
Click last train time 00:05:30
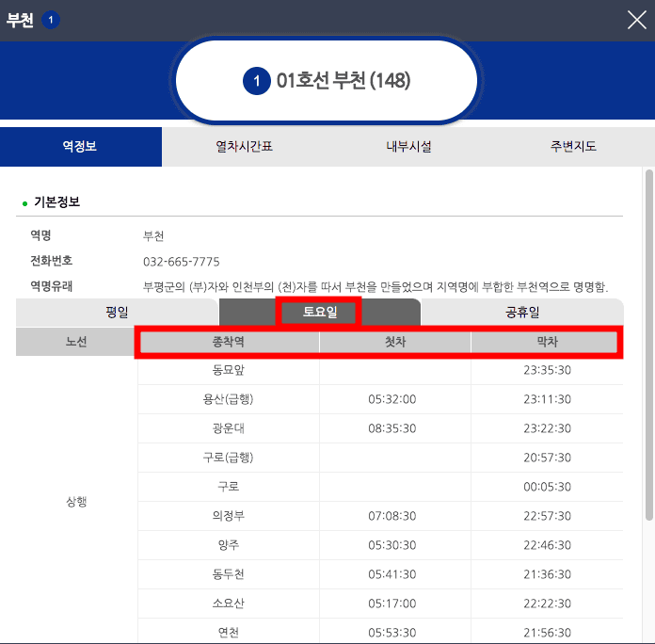[x=547, y=487]
